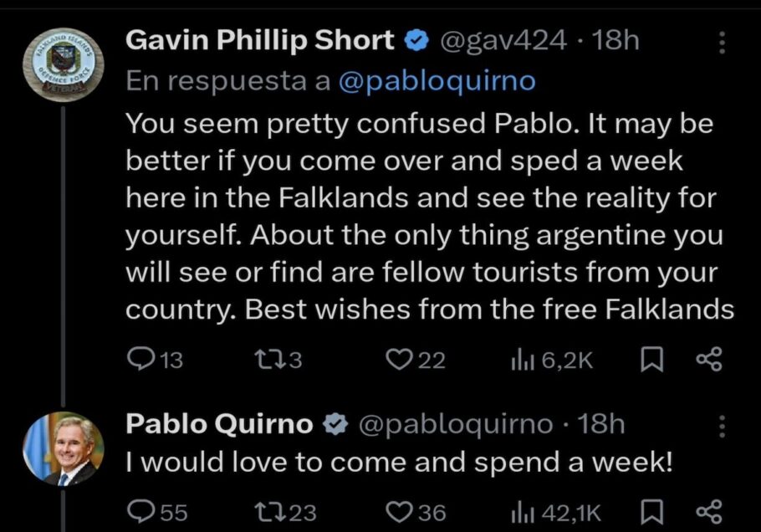Click Gavin's Falkland Islands Defence Force avatar

point(64,66)
